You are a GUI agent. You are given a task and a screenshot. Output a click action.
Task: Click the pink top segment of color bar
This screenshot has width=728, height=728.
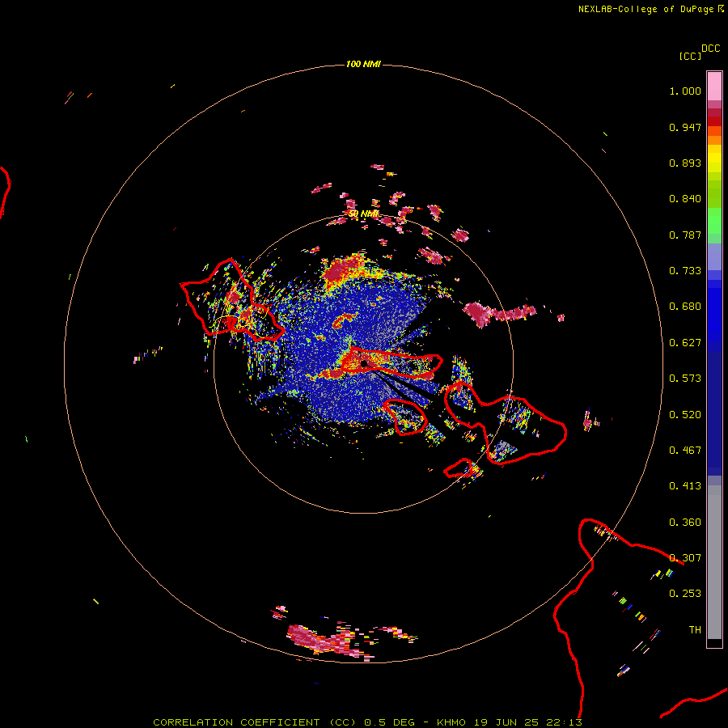[714, 86]
